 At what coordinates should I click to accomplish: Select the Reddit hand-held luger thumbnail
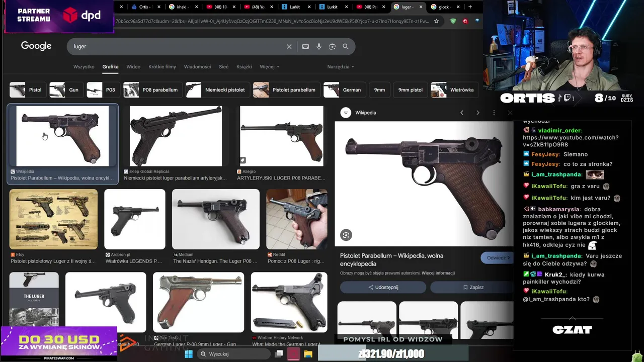click(x=296, y=219)
